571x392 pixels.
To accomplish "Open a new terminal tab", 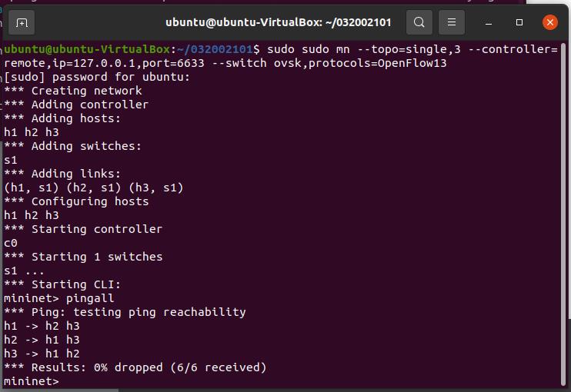I will coord(22,22).
